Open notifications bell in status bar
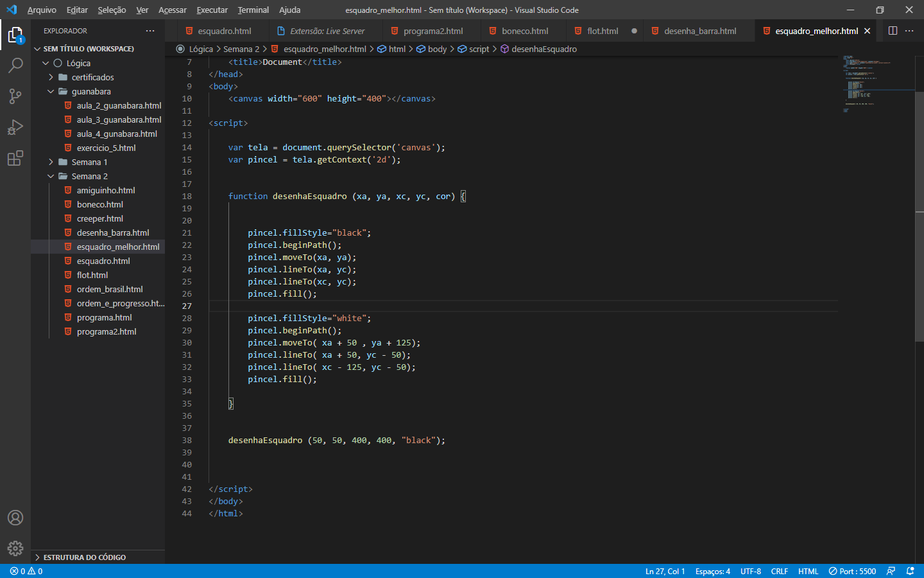 pyautogui.click(x=910, y=571)
